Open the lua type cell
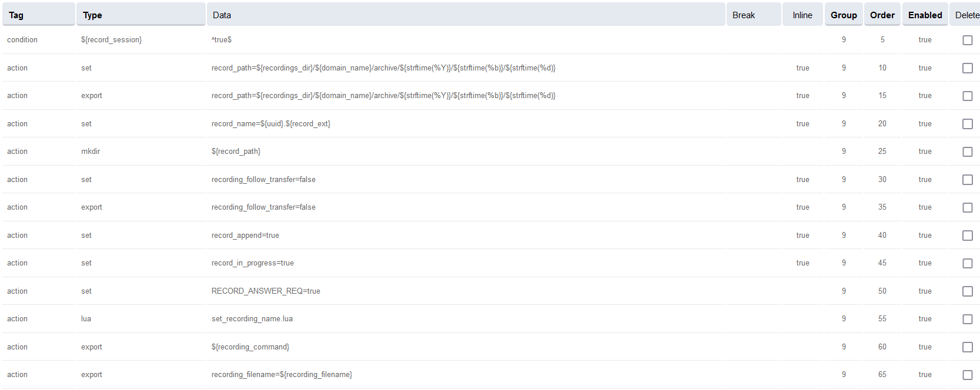The image size is (980, 390). coord(86,319)
